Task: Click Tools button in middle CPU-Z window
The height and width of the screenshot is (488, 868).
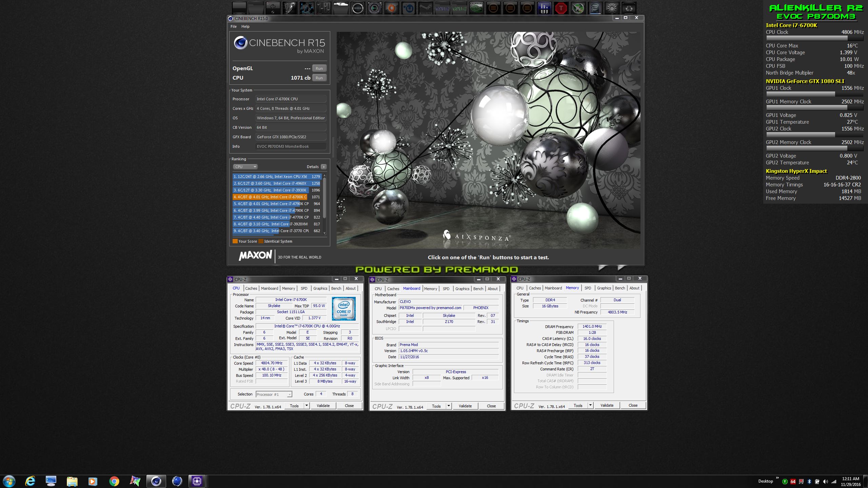Action: (436, 406)
